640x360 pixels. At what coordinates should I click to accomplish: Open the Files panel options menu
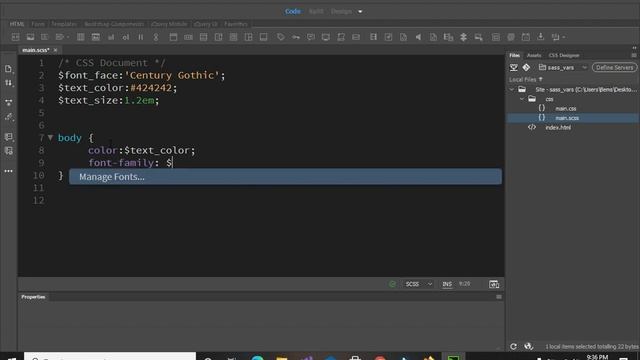pos(633,55)
